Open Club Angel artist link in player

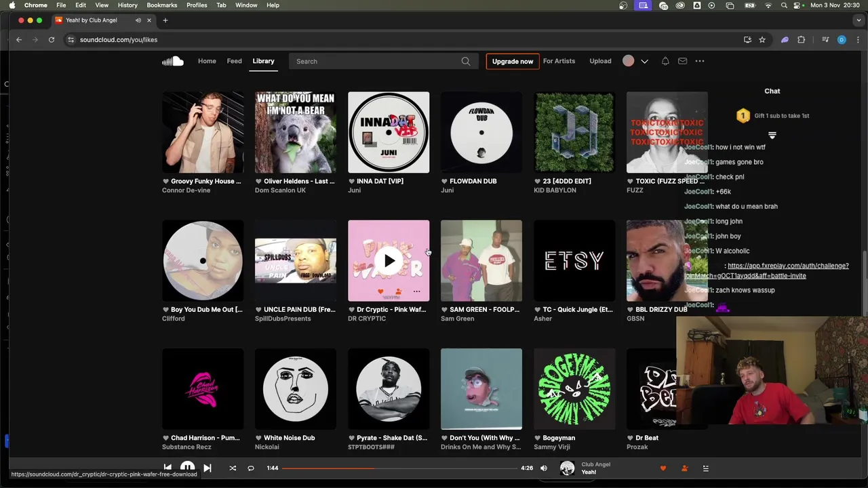click(596, 464)
